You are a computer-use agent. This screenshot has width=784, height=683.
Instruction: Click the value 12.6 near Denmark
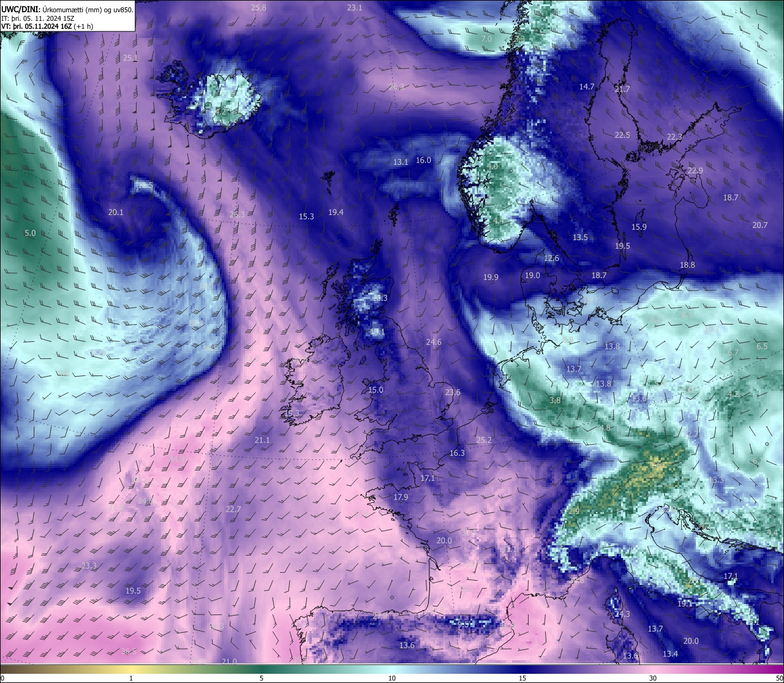pyautogui.click(x=551, y=258)
